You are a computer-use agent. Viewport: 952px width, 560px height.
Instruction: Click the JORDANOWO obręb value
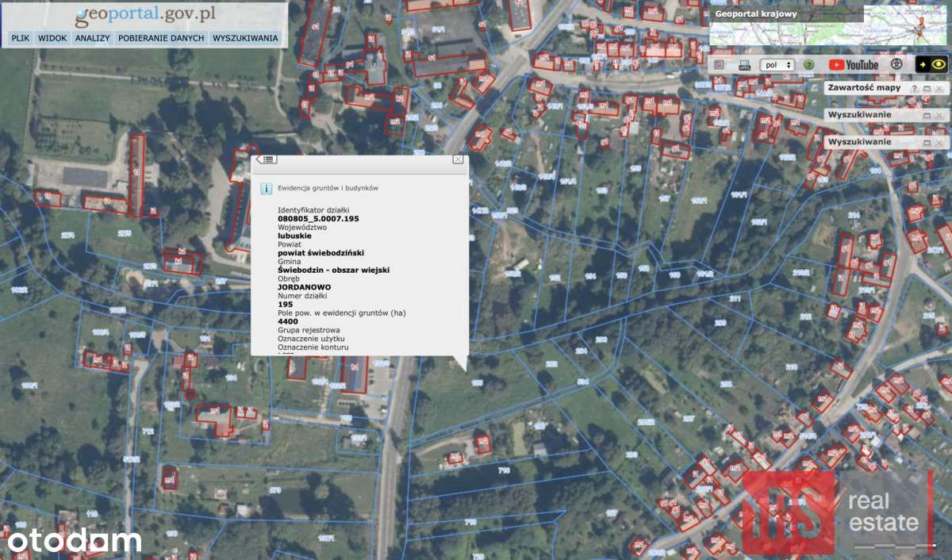[x=305, y=287]
